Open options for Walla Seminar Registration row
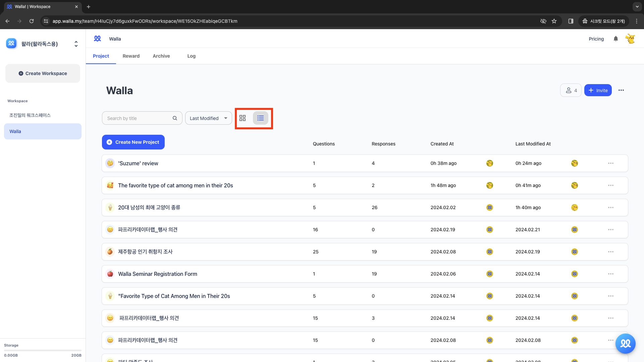The width and height of the screenshot is (644, 362). point(611,274)
